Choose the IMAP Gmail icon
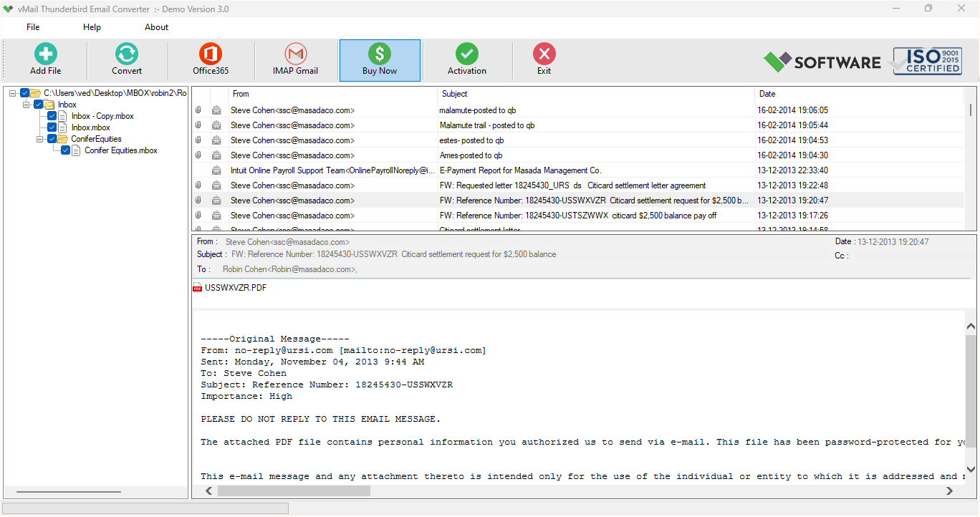The width and height of the screenshot is (980, 517). coord(295,54)
